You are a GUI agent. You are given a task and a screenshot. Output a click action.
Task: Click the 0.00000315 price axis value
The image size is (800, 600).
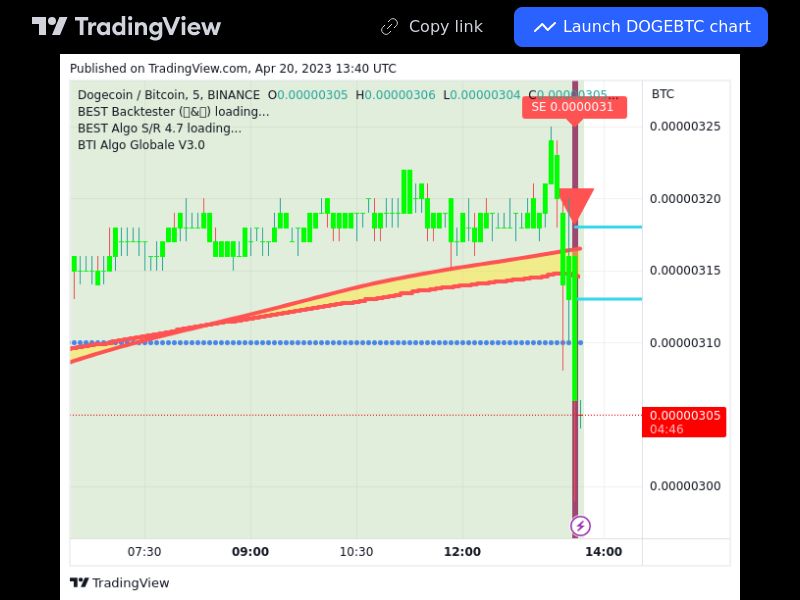coord(685,270)
